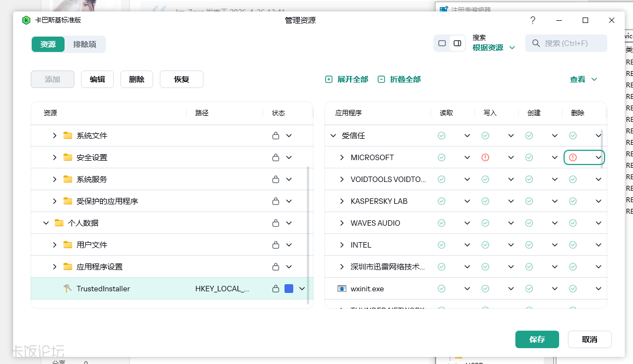This screenshot has width=633, height=364.
Task: Collapse the 个人数据 folder
Action: pyautogui.click(x=46, y=223)
